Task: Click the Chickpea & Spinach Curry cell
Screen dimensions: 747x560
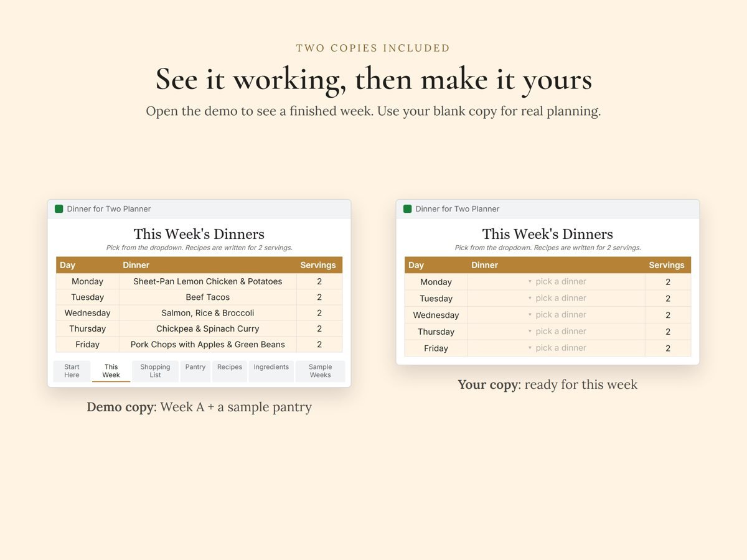Action: (x=208, y=329)
